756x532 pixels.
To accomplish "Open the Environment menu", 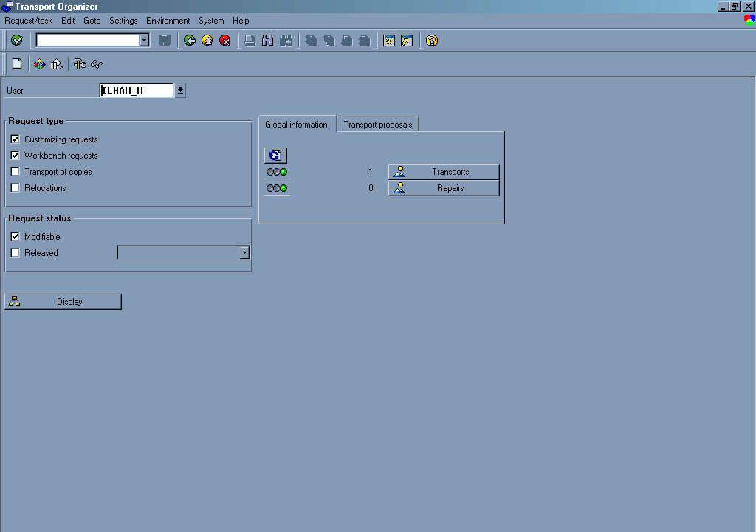I will pyautogui.click(x=168, y=21).
